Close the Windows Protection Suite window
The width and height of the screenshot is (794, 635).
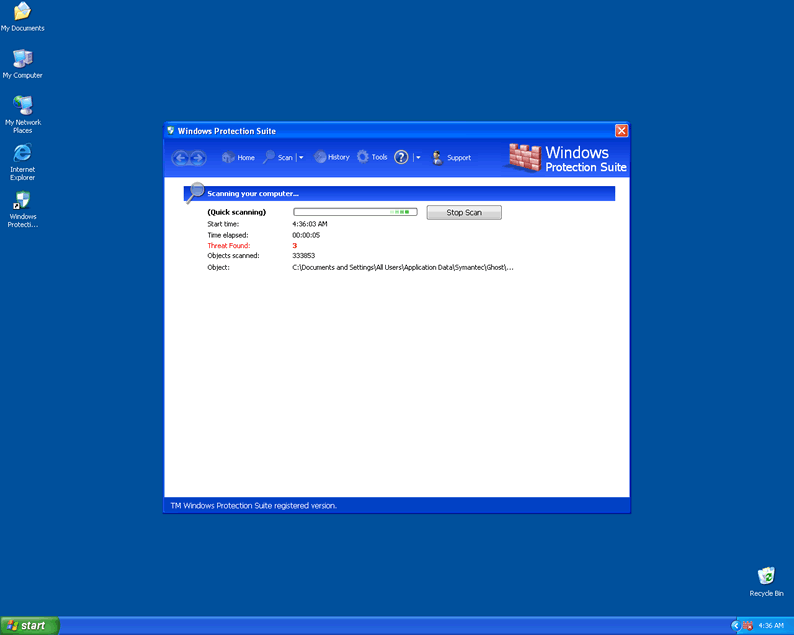(x=621, y=131)
